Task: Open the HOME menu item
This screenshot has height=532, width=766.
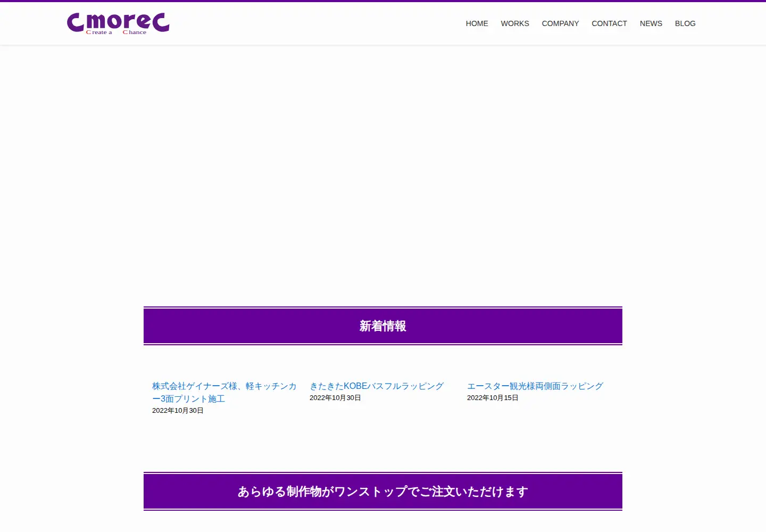Action: tap(477, 23)
